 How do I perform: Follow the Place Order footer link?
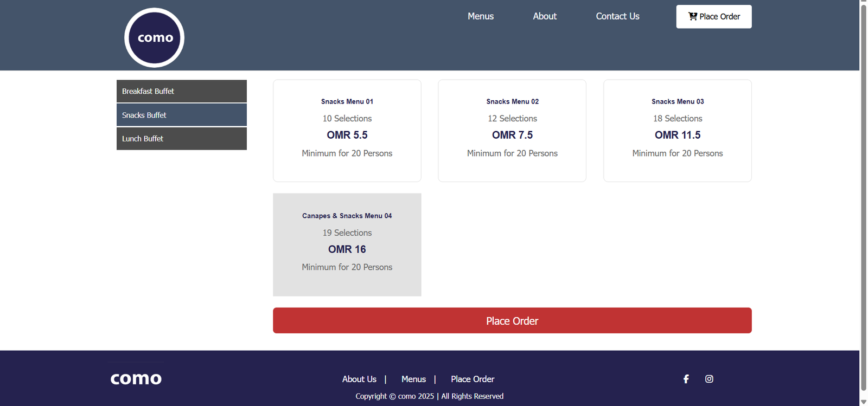pyautogui.click(x=473, y=379)
